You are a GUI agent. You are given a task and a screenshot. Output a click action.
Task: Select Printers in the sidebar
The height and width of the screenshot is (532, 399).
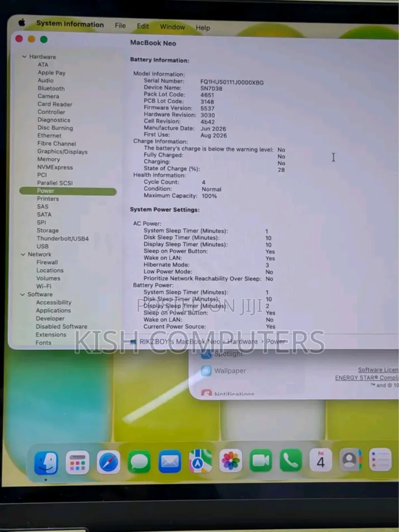pyautogui.click(x=48, y=199)
